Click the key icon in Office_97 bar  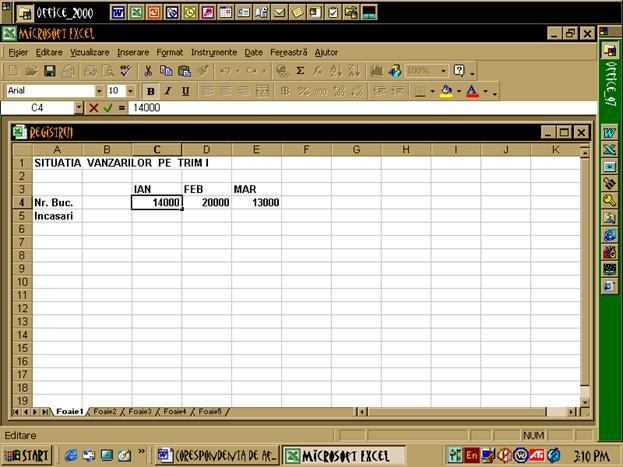(609, 200)
